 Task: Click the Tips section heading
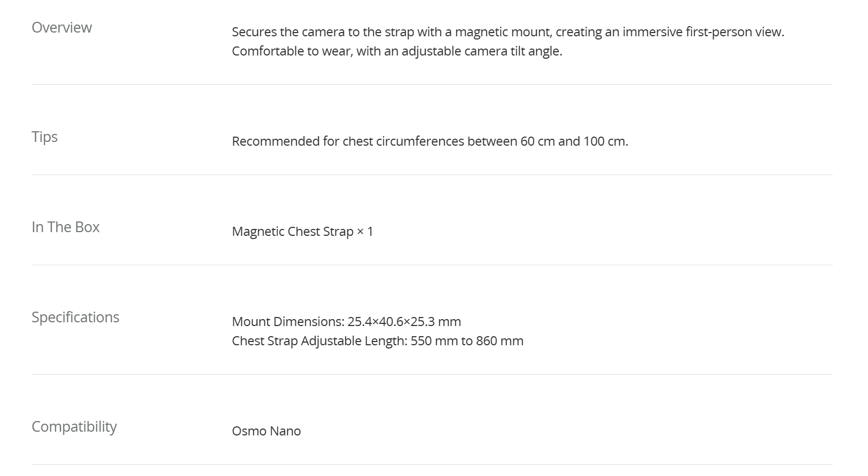pos(44,137)
